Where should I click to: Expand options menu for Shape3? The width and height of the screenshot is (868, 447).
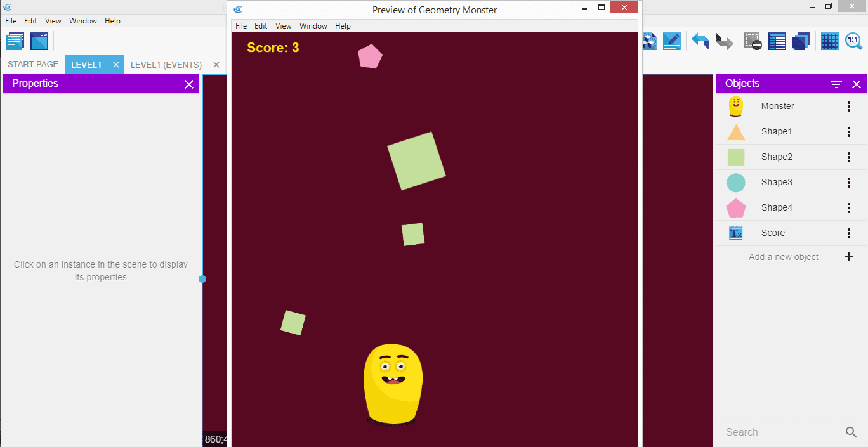[x=849, y=183]
